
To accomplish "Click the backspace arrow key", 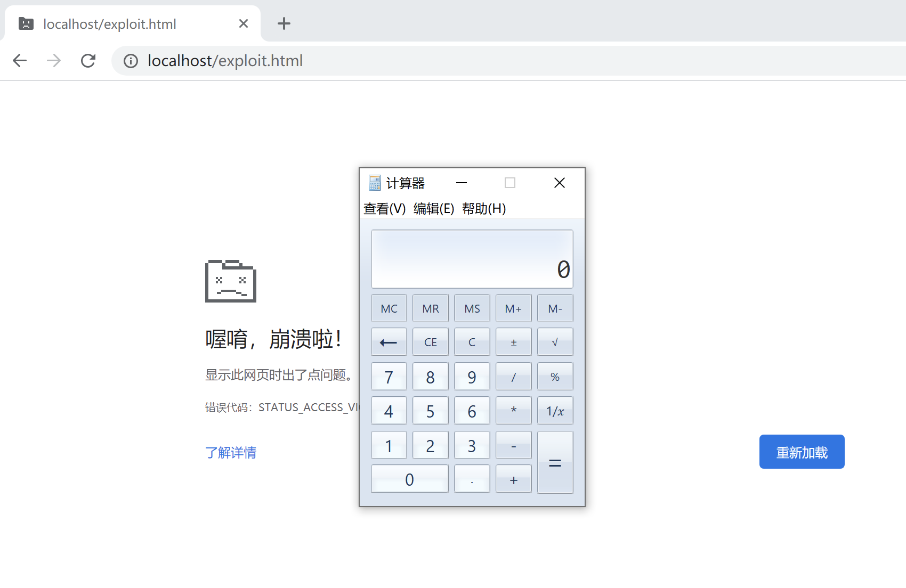I will (x=389, y=342).
